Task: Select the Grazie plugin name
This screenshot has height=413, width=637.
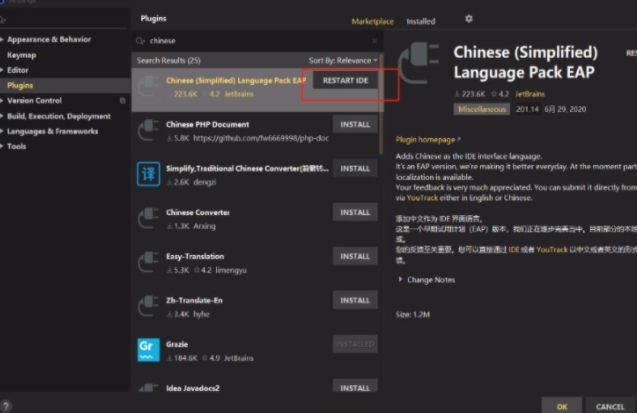Action: pyautogui.click(x=177, y=344)
